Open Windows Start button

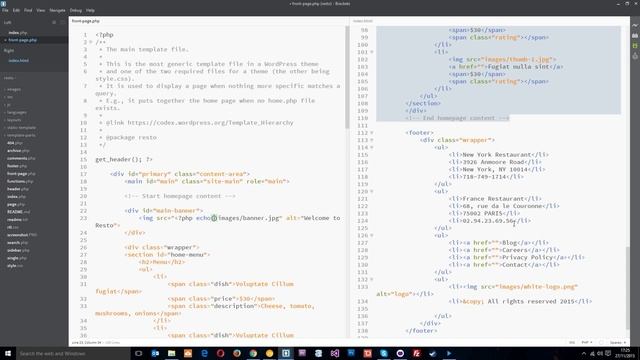coord(8,353)
